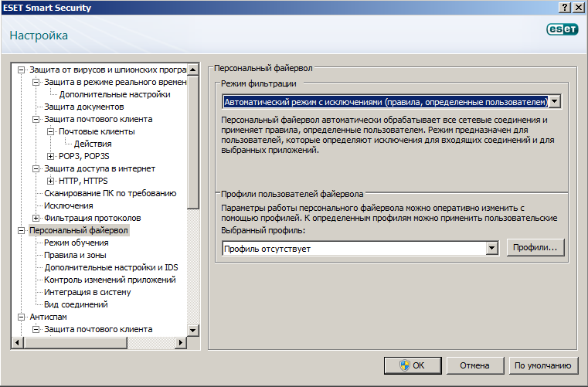Click the tree scroll up arrow
588x387 pixels.
[x=192, y=70]
